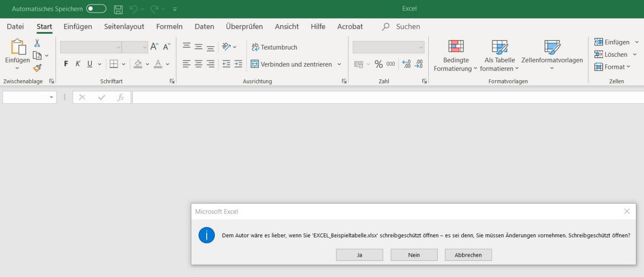Switch to the Einfügen ribbon tab

(77, 27)
